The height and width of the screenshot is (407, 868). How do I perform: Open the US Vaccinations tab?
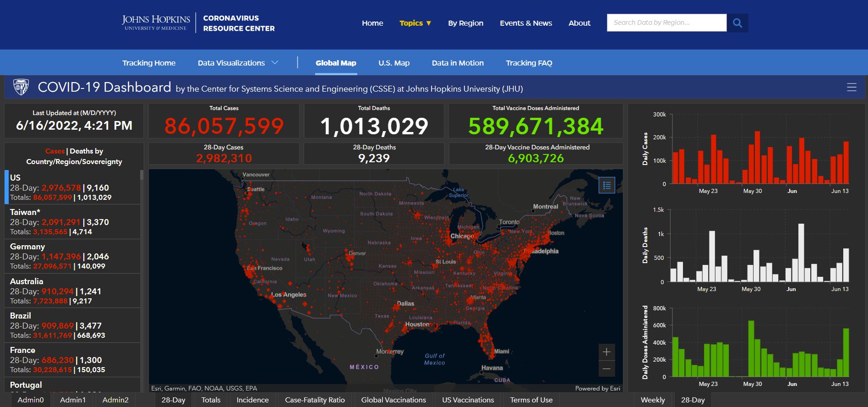click(x=468, y=400)
